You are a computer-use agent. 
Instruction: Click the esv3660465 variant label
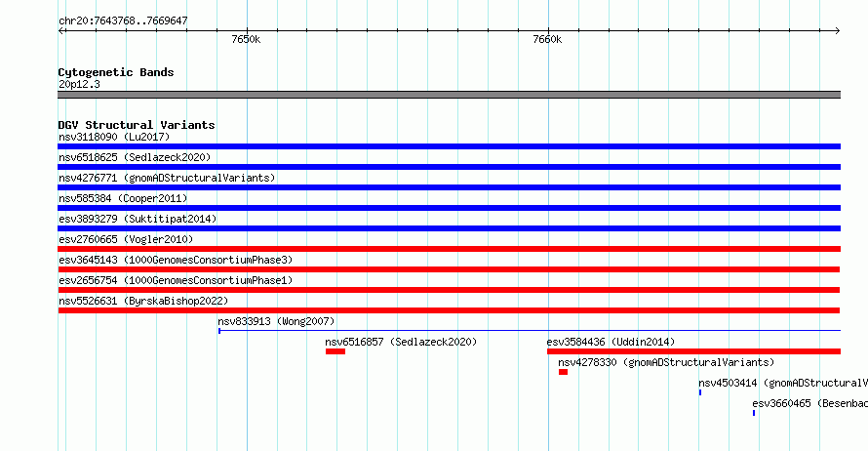(809, 403)
